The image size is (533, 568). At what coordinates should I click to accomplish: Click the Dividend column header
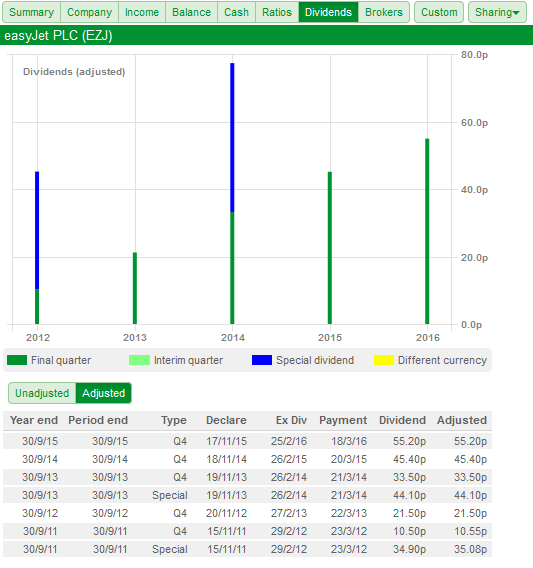point(402,420)
